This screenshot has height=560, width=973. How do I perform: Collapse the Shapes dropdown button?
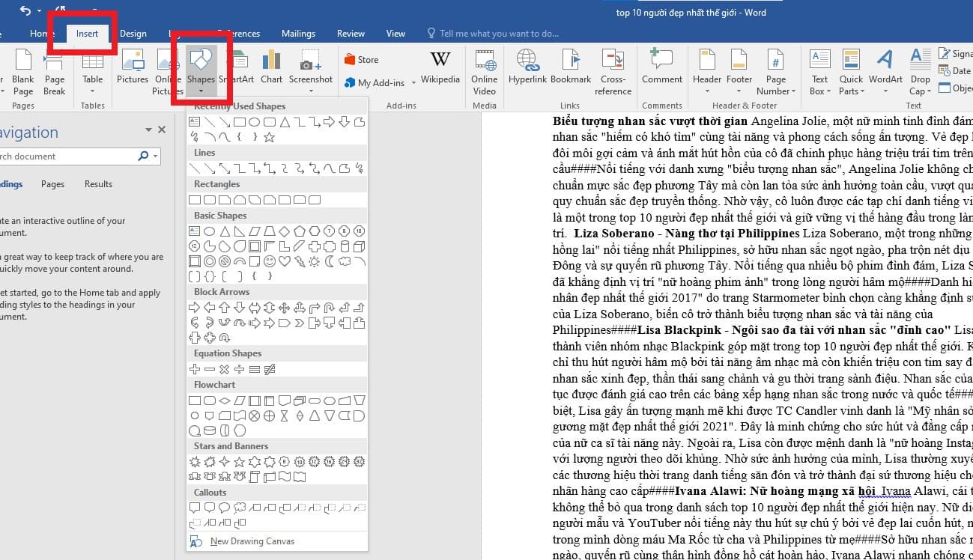pos(201,73)
